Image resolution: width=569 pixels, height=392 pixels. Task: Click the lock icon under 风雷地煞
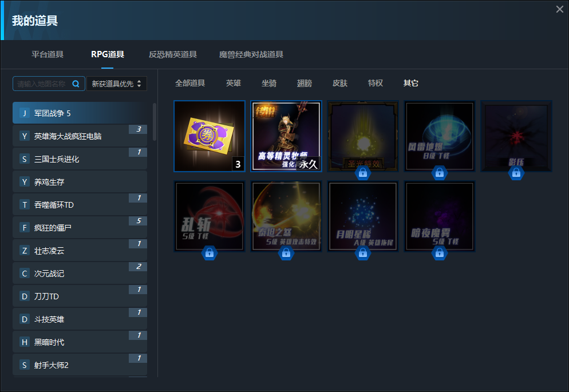pos(439,173)
